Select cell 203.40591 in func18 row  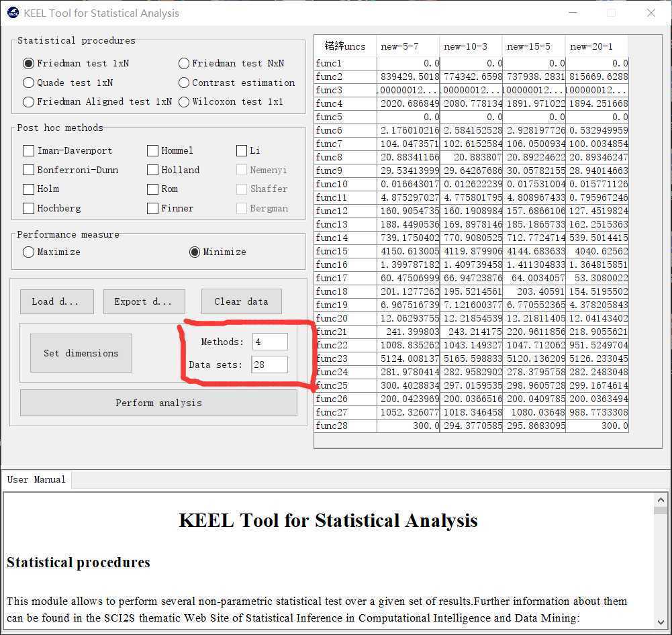click(x=534, y=291)
